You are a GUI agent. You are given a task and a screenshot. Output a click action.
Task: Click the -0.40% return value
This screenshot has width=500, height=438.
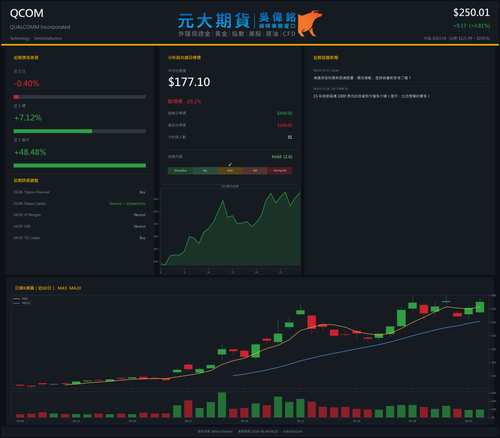pyautogui.click(x=26, y=84)
